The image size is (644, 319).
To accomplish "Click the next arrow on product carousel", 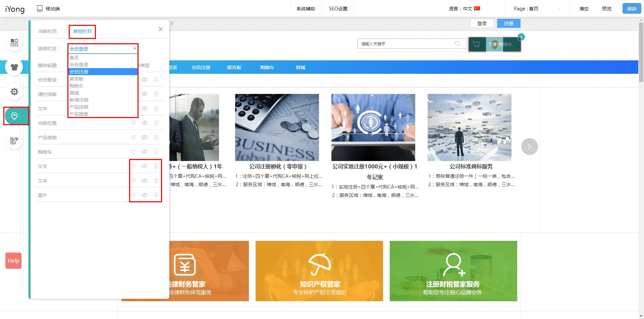I will (529, 147).
